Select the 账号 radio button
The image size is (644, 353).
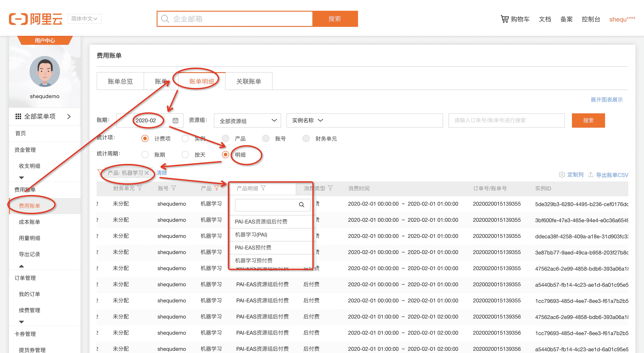266,139
